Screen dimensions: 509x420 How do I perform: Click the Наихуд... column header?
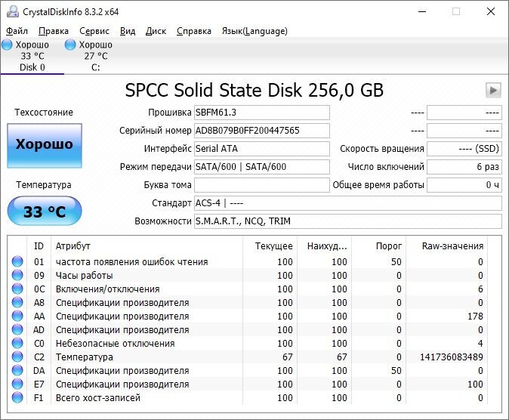[x=324, y=246]
